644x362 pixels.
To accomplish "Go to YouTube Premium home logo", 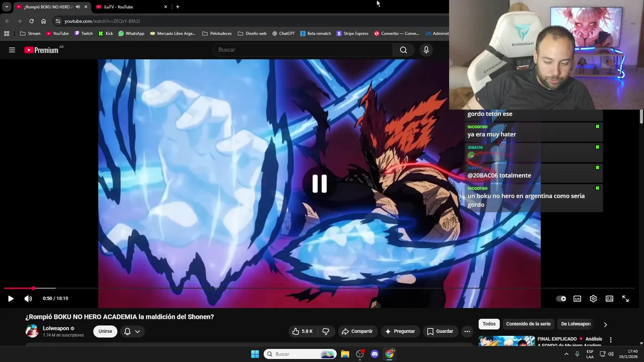I will click(x=42, y=50).
